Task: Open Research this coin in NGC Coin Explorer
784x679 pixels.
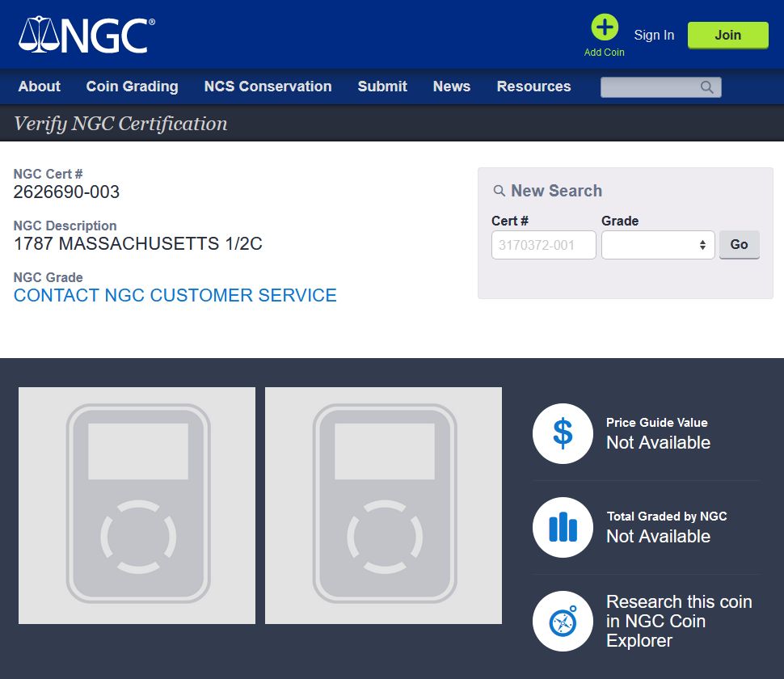Action: click(x=679, y=621)
